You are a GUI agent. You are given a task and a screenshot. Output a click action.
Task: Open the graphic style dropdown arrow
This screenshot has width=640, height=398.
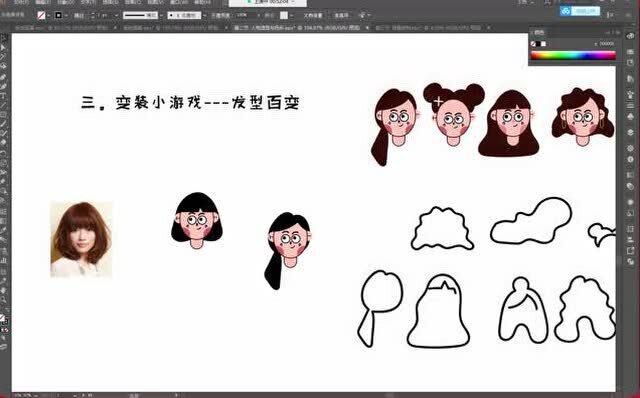pos(291,16)
